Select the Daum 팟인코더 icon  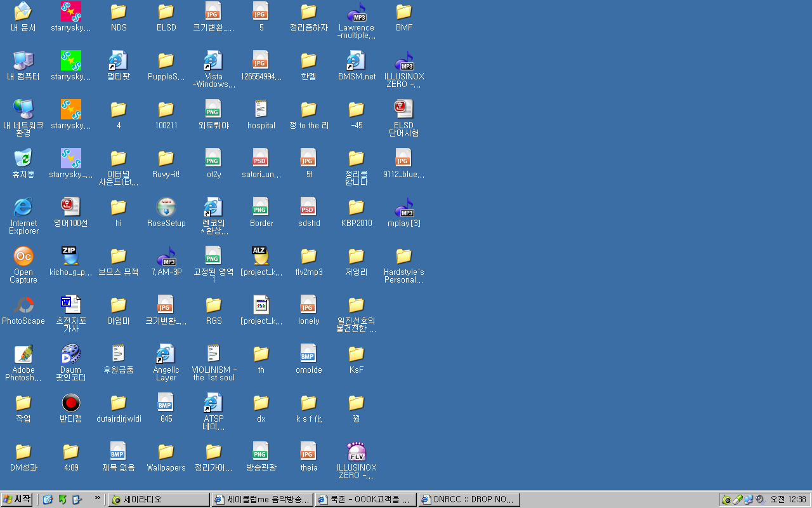coord(71,354)
